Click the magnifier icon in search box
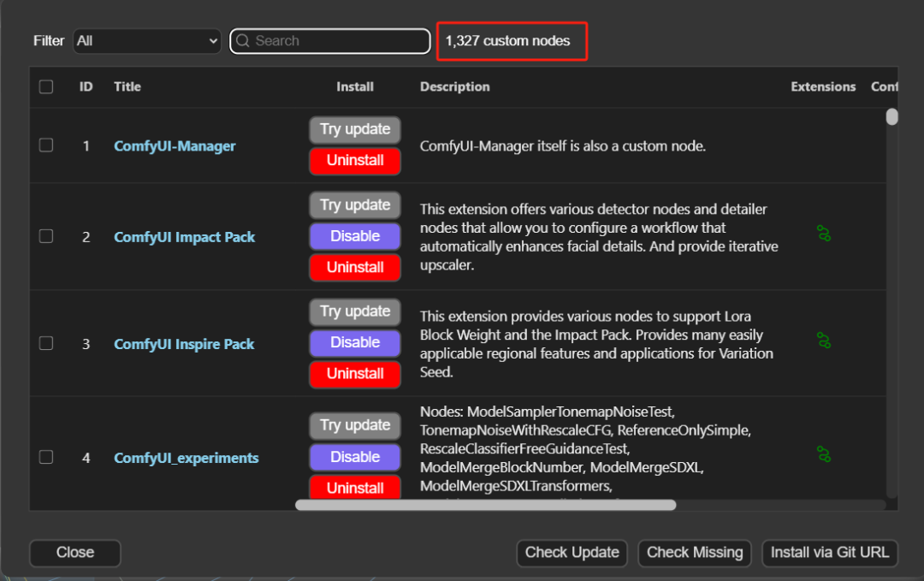 click(243, 41)
